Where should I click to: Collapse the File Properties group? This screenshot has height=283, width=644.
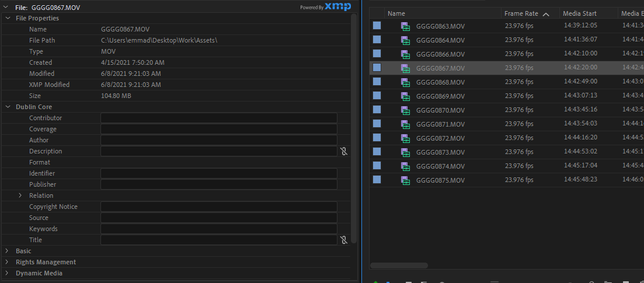[x=8, y=18]
